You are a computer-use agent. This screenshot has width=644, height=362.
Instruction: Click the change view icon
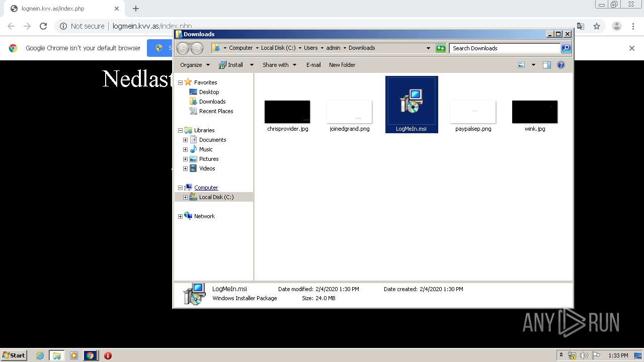521,65
